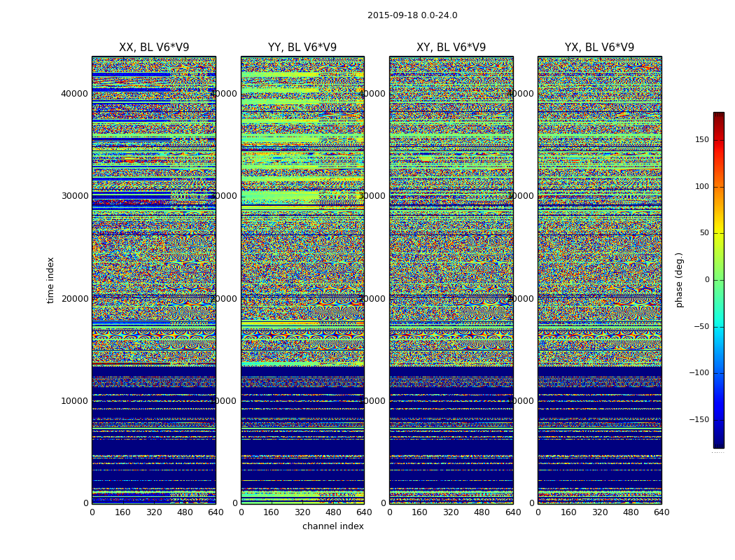Click inside the YX phase plot panel
The height and width of the screenshot is (560, 735).
click(599, 280)
